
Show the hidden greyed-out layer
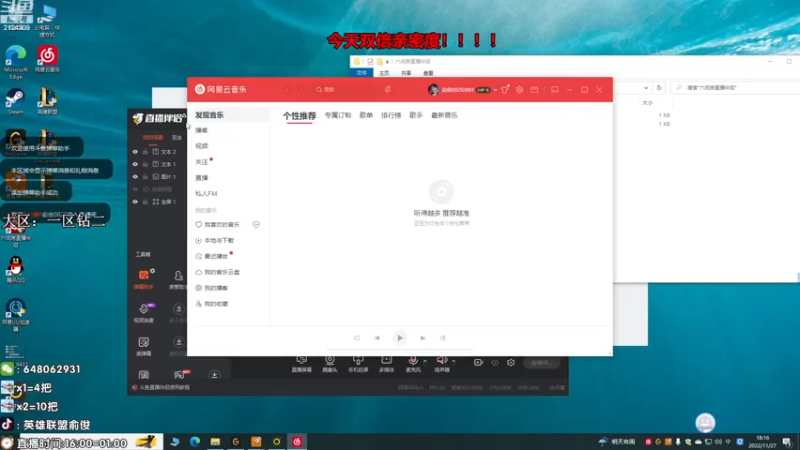[135, 189]
